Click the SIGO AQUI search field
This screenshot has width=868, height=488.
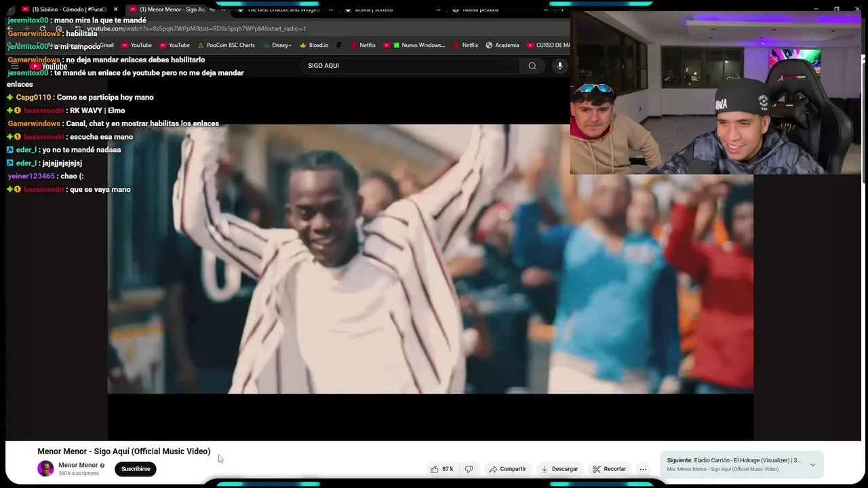click(x=410, y=66)
